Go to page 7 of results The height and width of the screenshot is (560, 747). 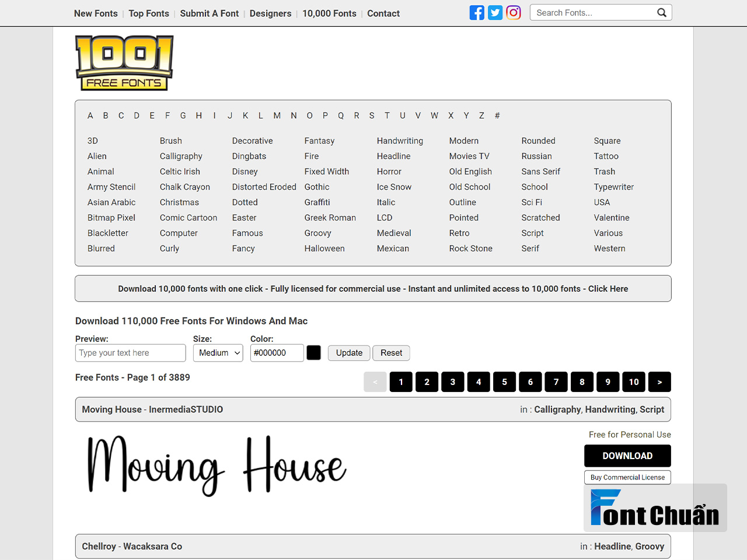556,382
